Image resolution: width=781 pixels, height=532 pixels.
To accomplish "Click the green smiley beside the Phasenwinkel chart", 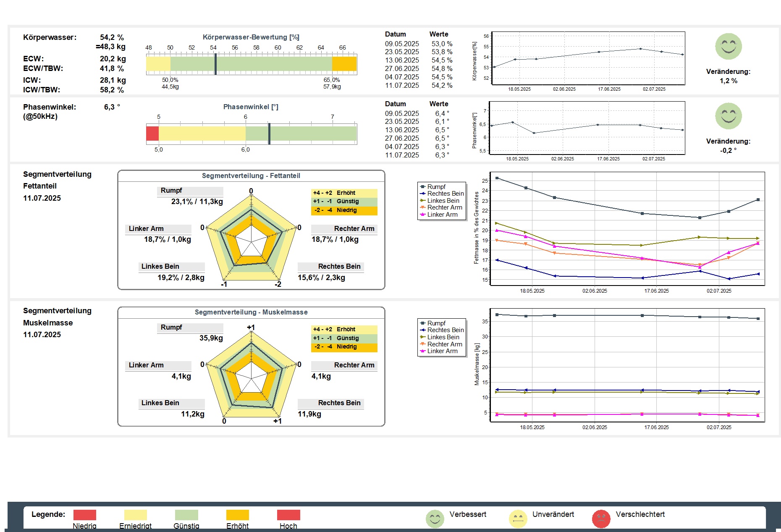I will (x=728, y=116).
